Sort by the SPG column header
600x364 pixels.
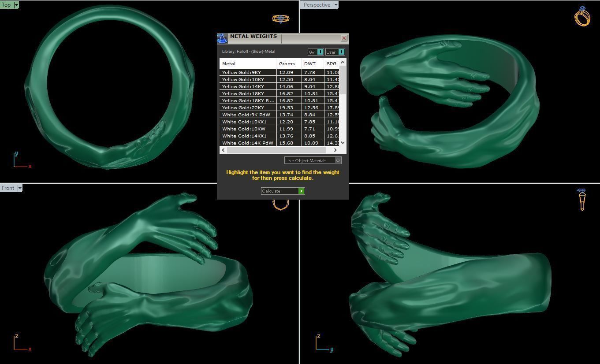click(x=332, y=63)
